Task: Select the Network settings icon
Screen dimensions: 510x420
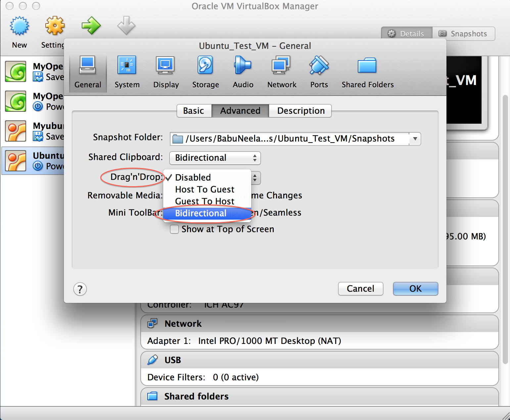Action: point(281,71)
